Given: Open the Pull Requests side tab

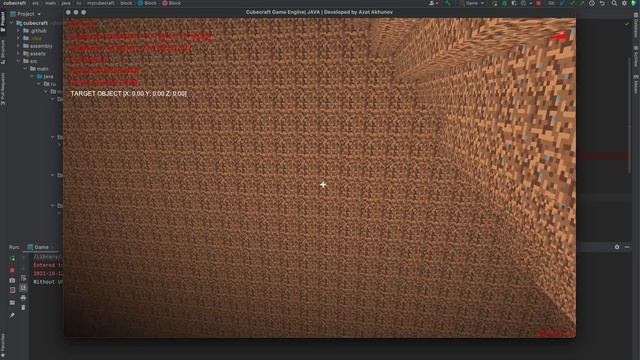Looking at the screenshot, I should click(x=3, y=89).
